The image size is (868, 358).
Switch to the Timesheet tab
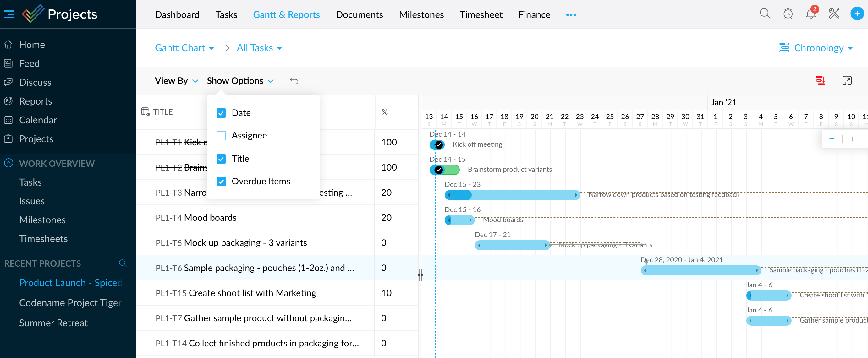tap(481, 14)
